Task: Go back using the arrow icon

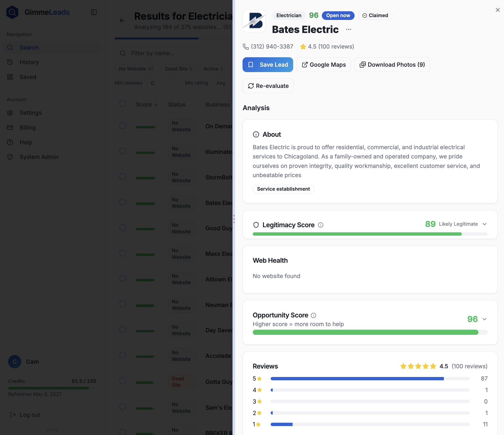Action: (122, 20)
